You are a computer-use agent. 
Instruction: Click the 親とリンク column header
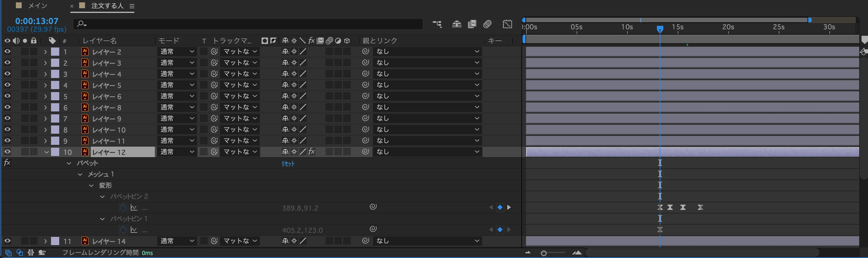(x=380, y=41)
